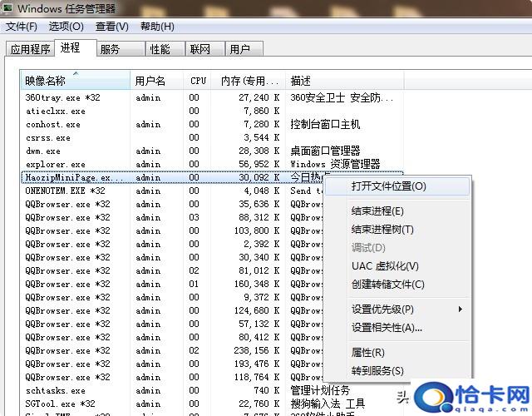Select the explorer.exe process row
Screen dimensions: 532x416
point(55,165)
